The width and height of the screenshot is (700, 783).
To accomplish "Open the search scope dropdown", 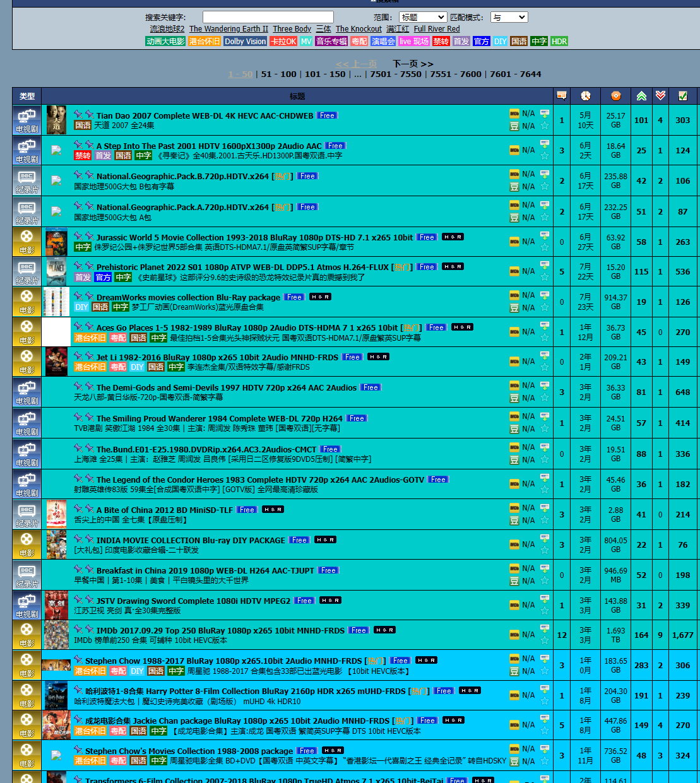I will (422, 17).
